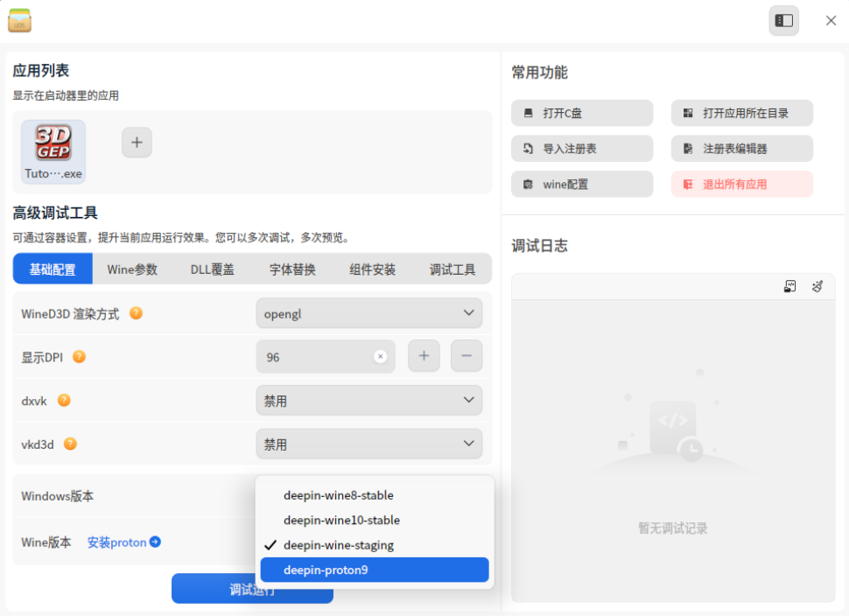Viewport: 849px width, 616px height.
Task: Clear the debug log with the broom icon
Action: 817,286
